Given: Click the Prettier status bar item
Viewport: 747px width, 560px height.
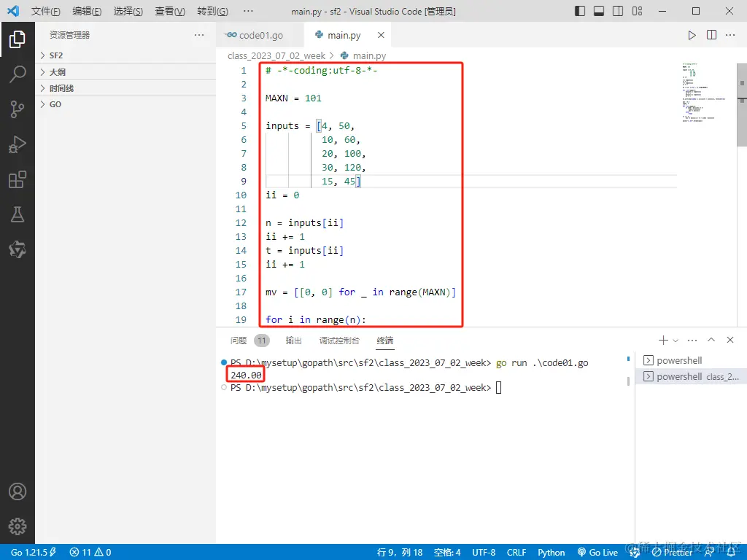Looking at the screenshot, I should [672, 552].
